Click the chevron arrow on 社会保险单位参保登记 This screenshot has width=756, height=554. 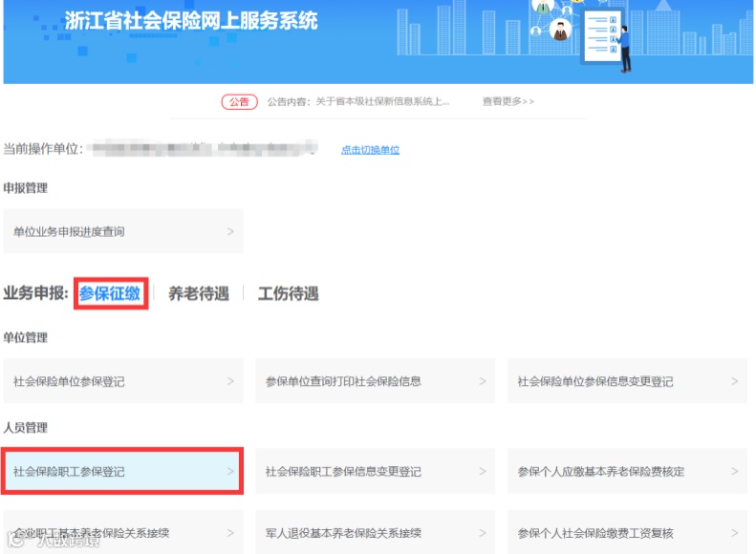pos(230,381)
